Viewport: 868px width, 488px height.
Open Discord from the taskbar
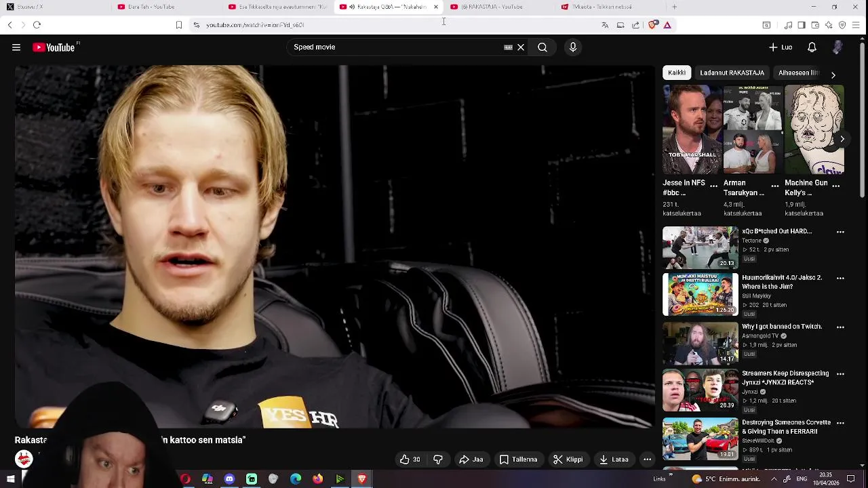229,479
